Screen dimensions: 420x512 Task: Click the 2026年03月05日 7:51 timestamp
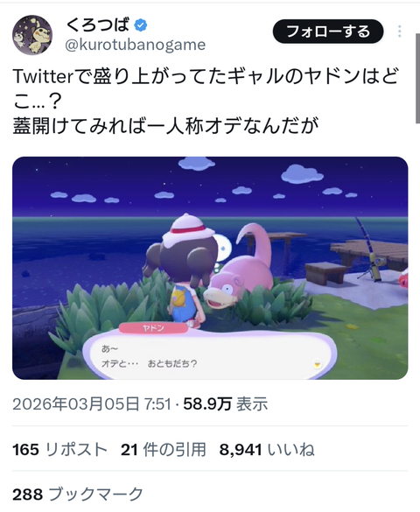92,404
